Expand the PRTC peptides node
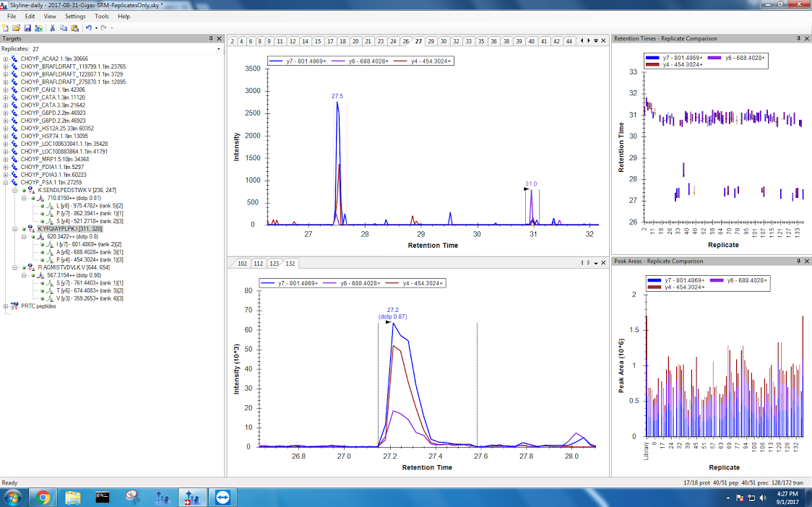The height and width of the screenshot is (507, 812). tap(6, 306)
